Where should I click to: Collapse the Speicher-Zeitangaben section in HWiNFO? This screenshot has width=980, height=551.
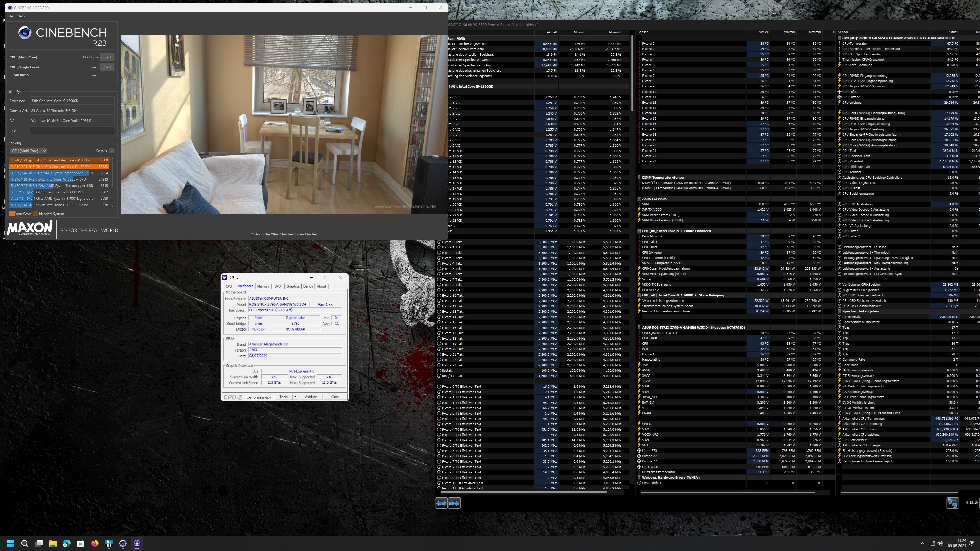coord(839,311)
